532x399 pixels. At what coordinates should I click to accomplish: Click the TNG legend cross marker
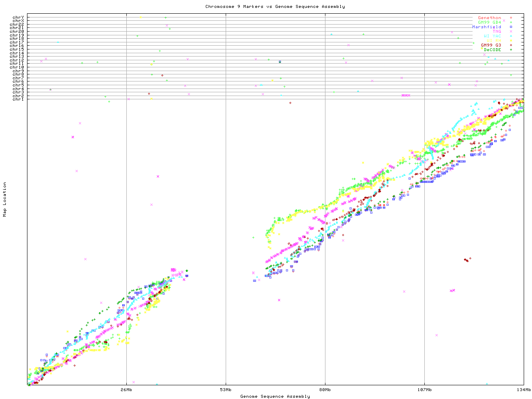[x=511, y=32]
